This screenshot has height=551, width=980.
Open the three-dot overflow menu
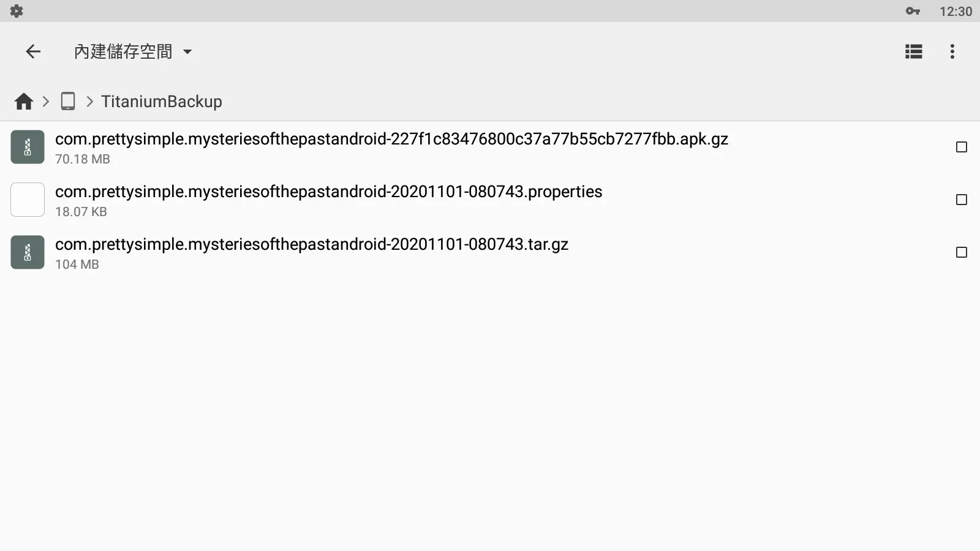pyautogui.click(x=952, y=51)
